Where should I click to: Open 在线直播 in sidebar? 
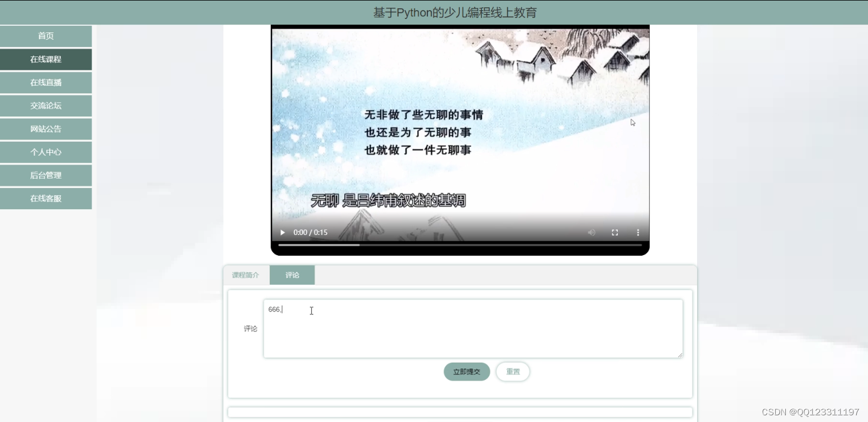click(46, 83)
